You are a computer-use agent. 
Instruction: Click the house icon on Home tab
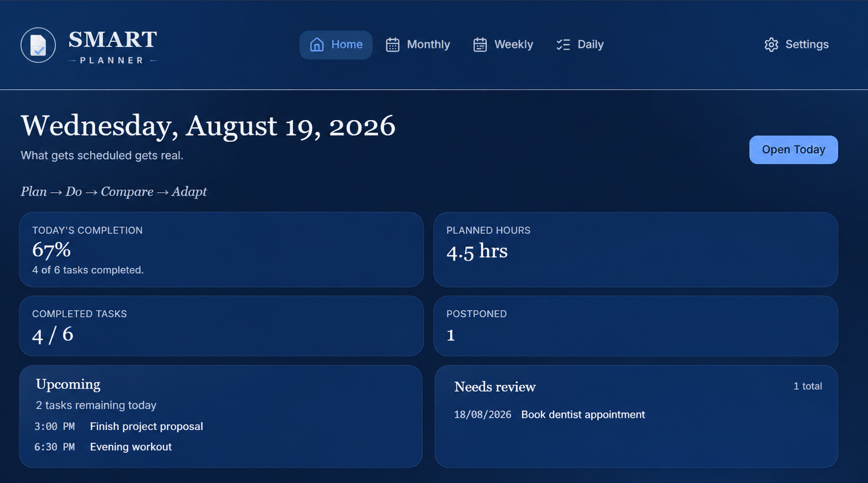317,45
